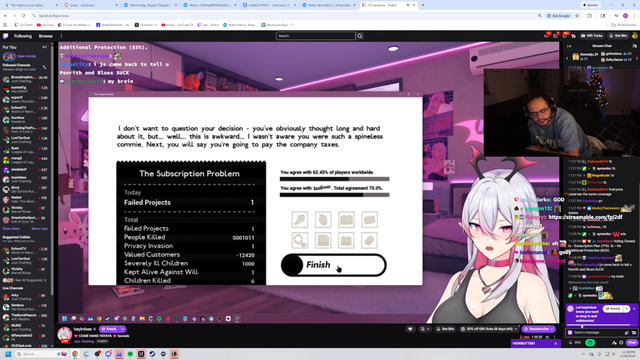Viewport: 640px width, 360px height.
Task: Expand the Knock dropdown arrow near the channel name
Action: click(x=122, y=329)
